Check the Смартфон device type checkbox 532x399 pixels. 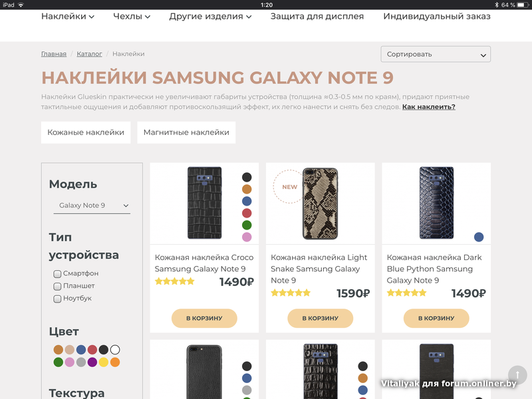57,273
